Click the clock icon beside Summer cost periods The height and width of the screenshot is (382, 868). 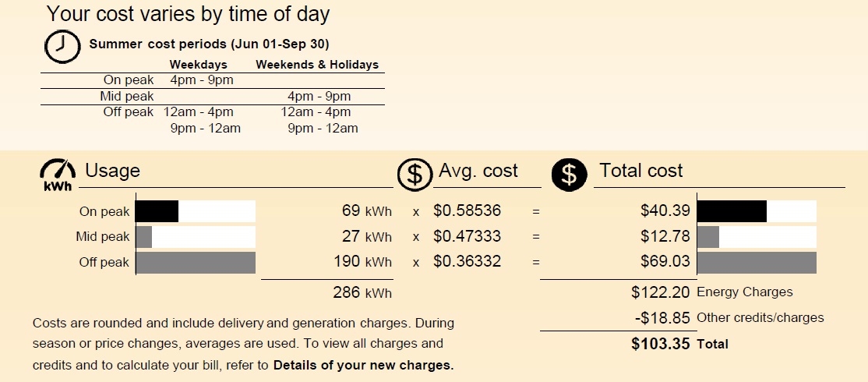coord(62,47)
